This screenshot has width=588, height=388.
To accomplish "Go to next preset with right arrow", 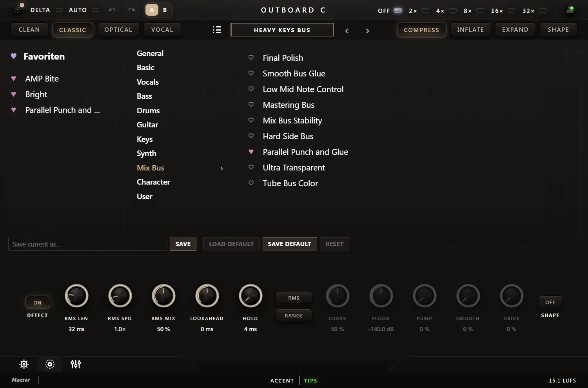I will (367, 31).
